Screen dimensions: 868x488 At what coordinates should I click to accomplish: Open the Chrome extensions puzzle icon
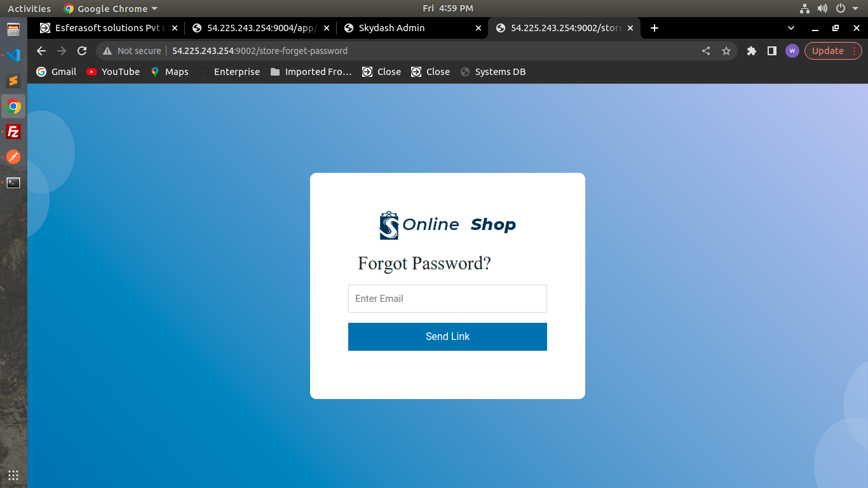pos(752,51)
